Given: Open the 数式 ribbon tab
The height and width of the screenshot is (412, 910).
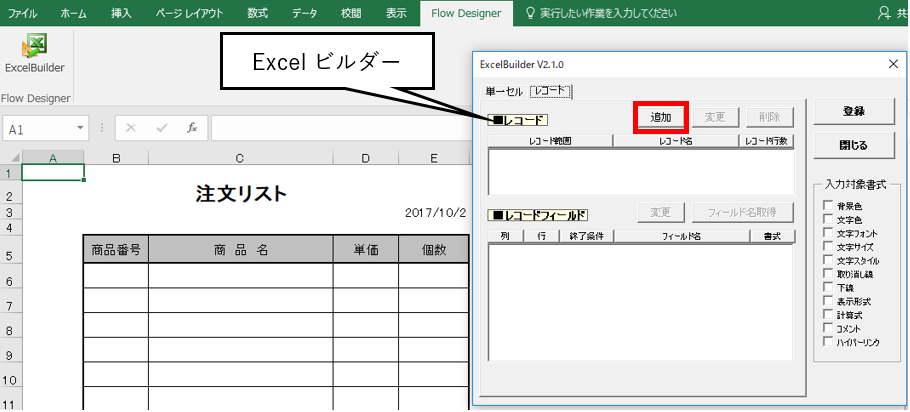Looking at the screenshot, I should pos(257,13).
